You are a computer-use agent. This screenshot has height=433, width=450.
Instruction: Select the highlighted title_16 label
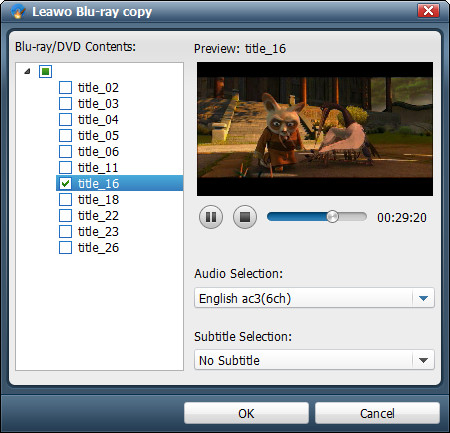(98, 184)
